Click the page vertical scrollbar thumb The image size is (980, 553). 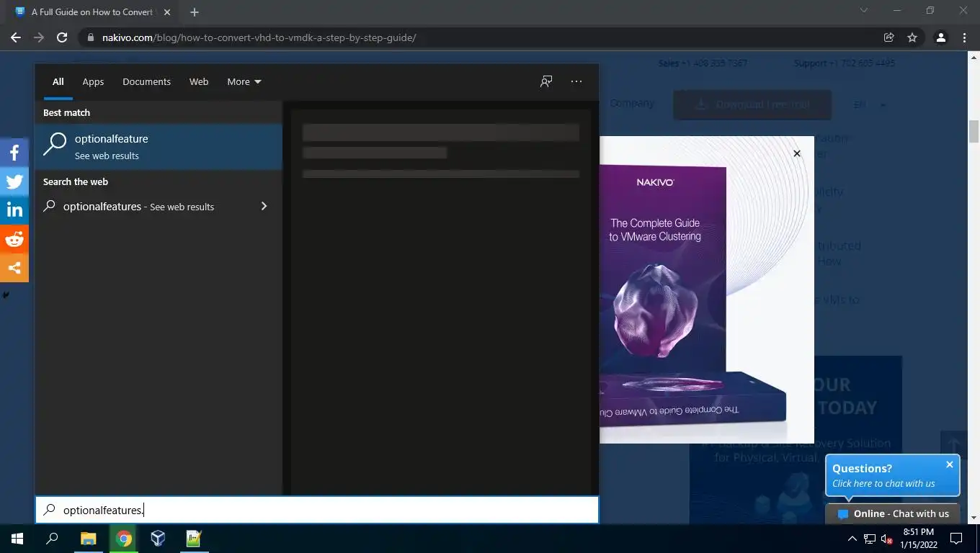(x=974, y=131)
